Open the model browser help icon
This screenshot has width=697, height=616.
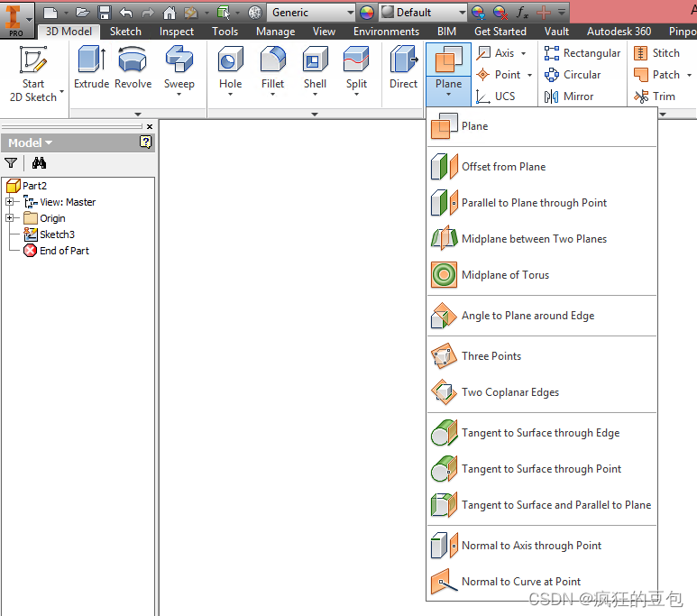point(146,143)
